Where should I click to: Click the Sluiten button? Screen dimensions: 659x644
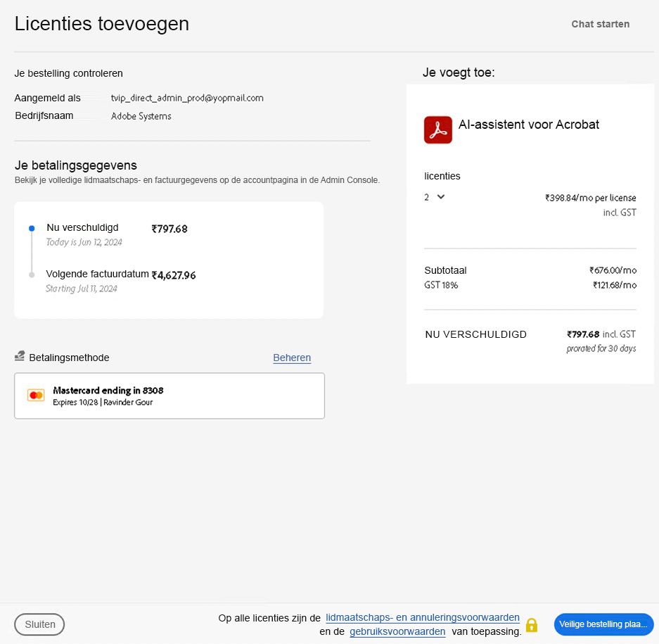(39, 624)
